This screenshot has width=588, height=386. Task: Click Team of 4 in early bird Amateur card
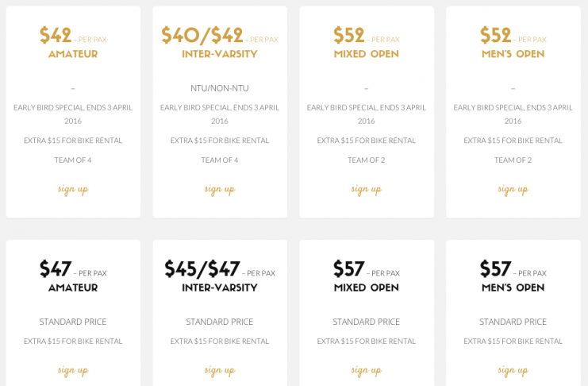pyautogui.click(x=73, y=160)
